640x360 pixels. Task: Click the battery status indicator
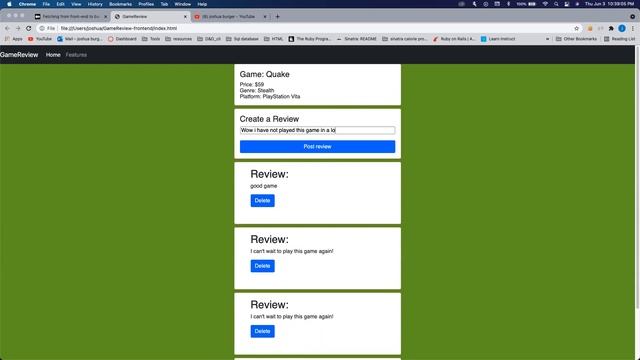tap(526, 4)
